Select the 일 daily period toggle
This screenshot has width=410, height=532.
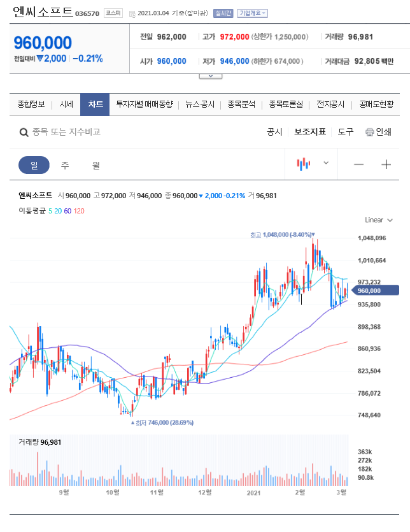[x=34, y=165]
